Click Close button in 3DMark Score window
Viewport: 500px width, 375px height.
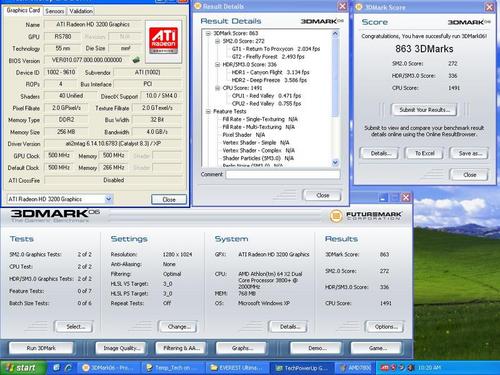(469, 175)
